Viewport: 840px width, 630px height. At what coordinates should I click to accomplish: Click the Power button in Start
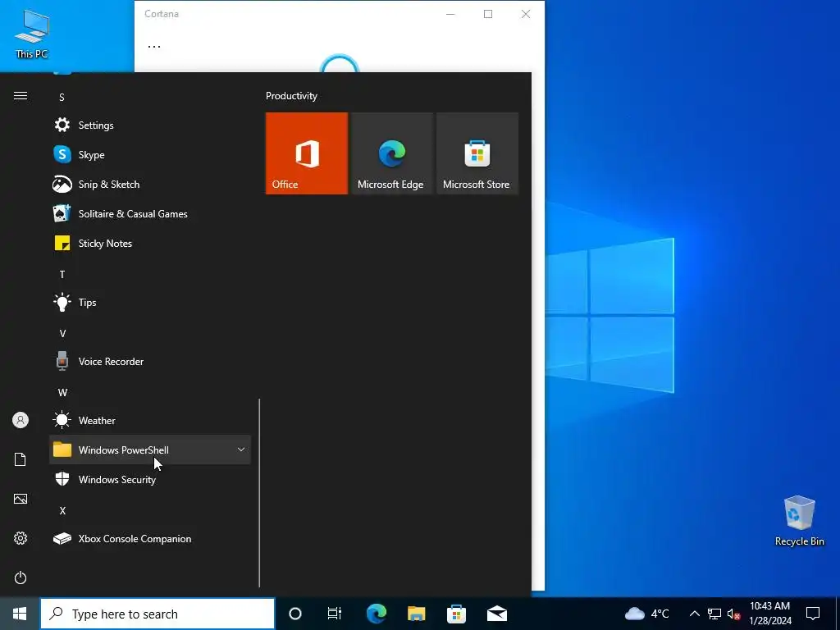21,577
